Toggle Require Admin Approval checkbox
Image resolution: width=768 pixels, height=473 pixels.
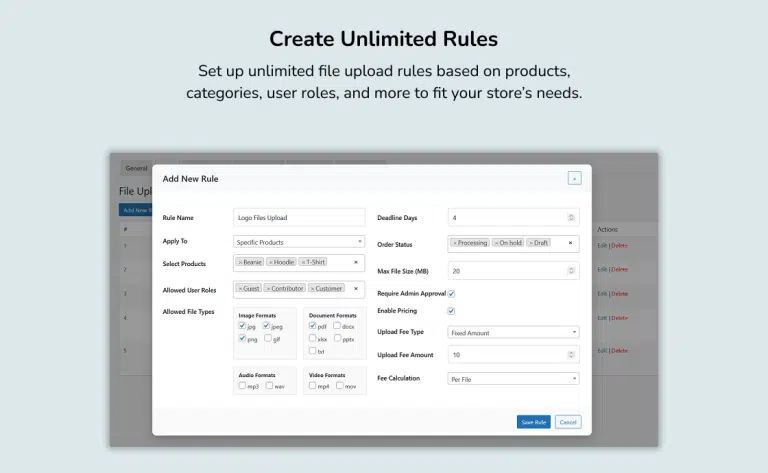click(x=451, y=294)
